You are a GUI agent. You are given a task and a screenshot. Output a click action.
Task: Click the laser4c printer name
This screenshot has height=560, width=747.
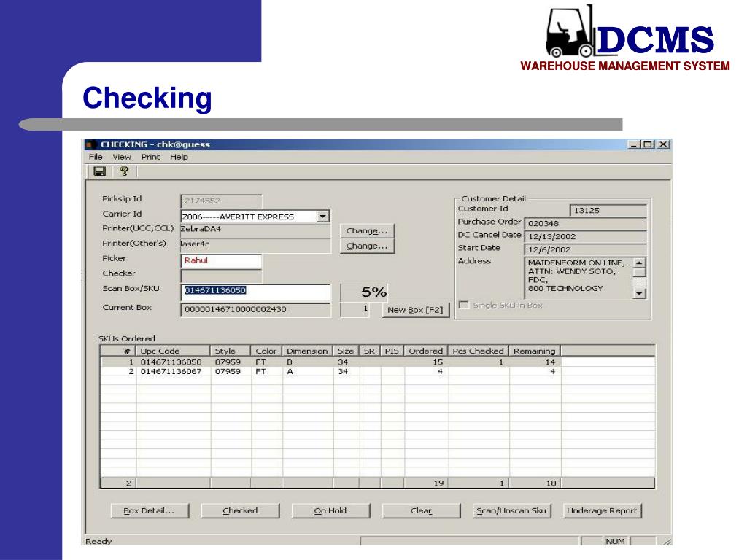(x=195, y=244)
